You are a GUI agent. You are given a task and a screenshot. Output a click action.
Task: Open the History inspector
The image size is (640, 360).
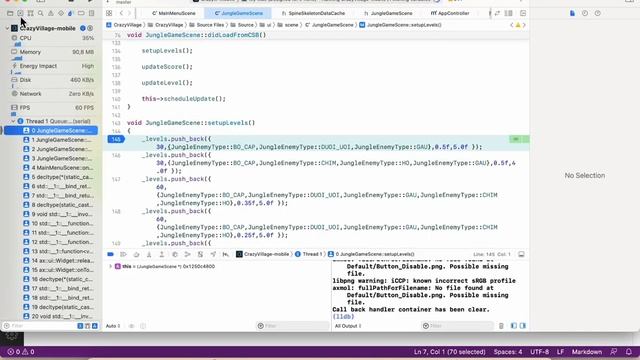pyautogui.click(x=585, y=13)
